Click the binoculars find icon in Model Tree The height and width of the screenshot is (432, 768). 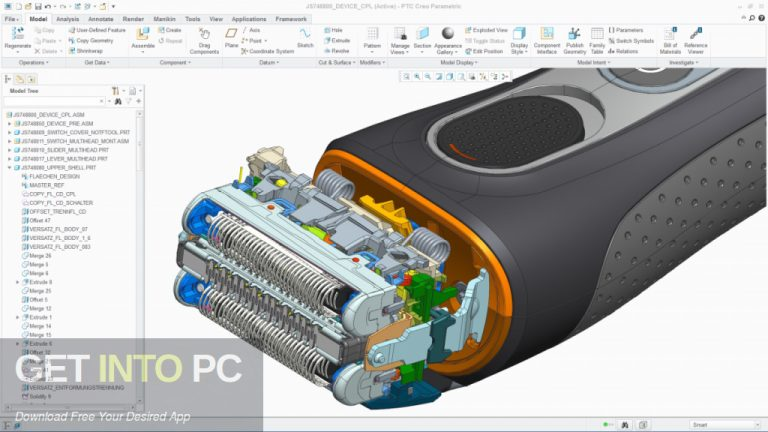118,101
